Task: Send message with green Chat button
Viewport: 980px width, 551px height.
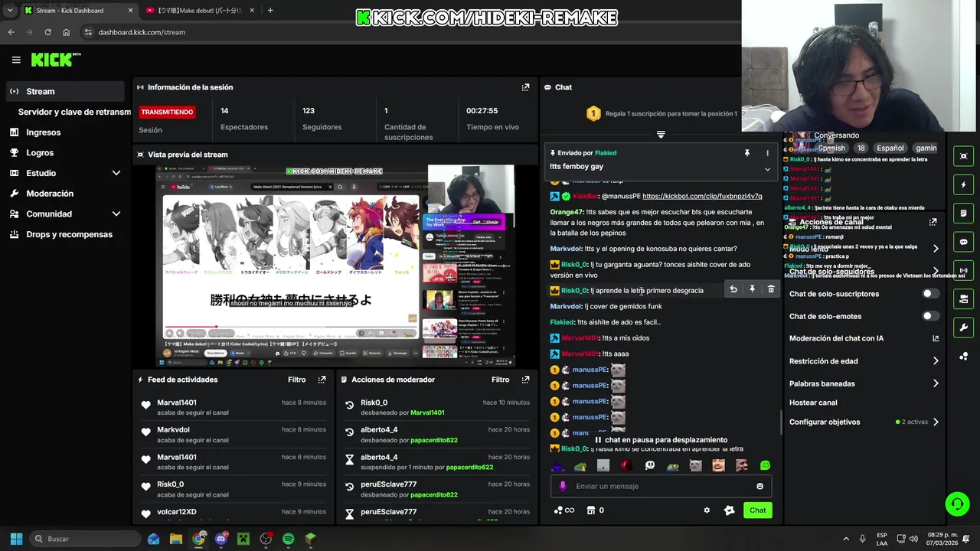Action: click(757, 510)
